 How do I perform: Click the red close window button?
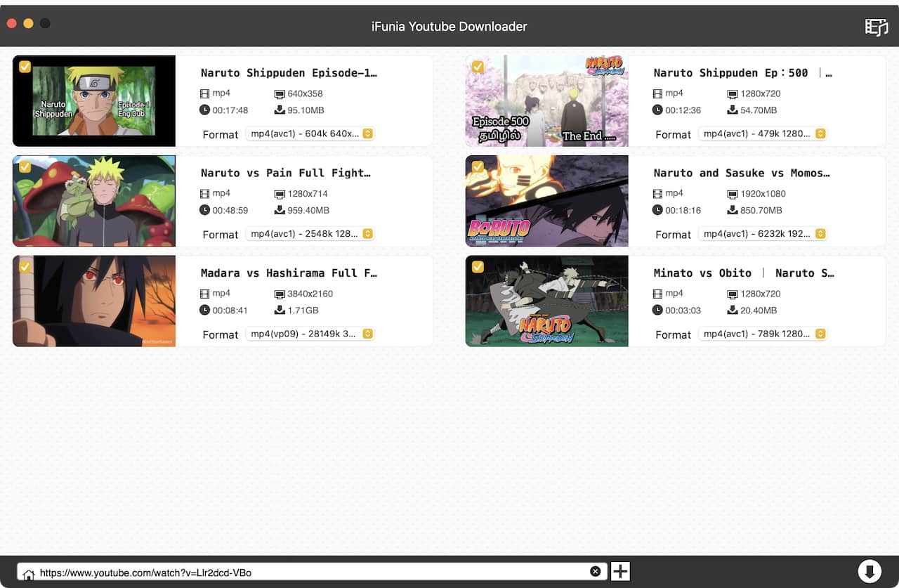pos(12,23)
